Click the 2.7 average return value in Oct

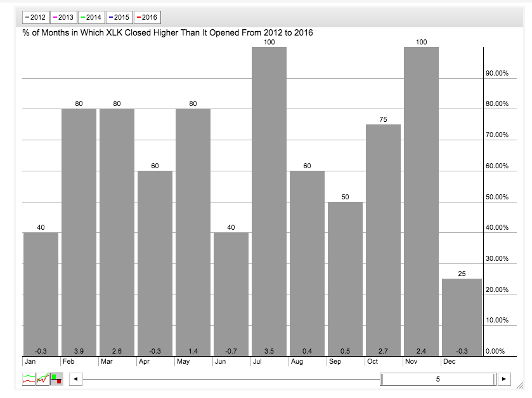(383, 351)
